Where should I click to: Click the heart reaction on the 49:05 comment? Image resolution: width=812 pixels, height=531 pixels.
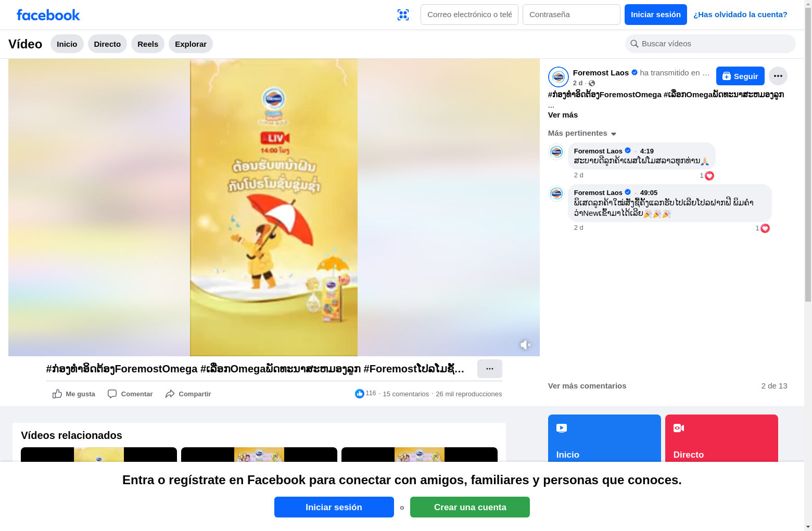point(765,228)
